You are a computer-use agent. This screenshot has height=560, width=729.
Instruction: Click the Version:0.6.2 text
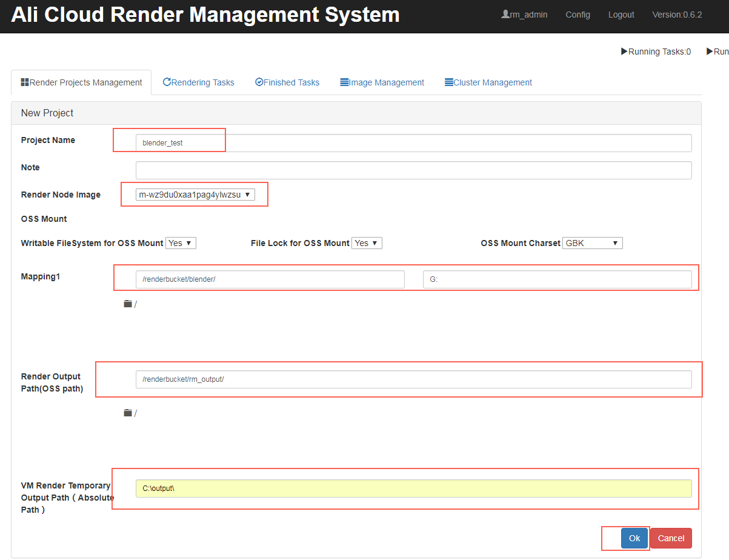coord(677,15)
